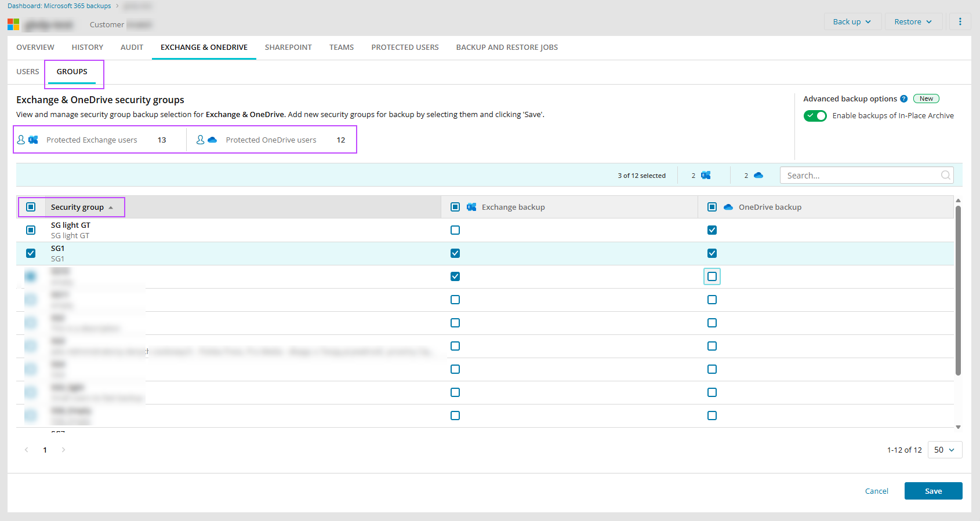Image resolution: width=980 pixels, height=521 pixels.
Task: Expand the Back up dropdown
Action: click(852, 21)
